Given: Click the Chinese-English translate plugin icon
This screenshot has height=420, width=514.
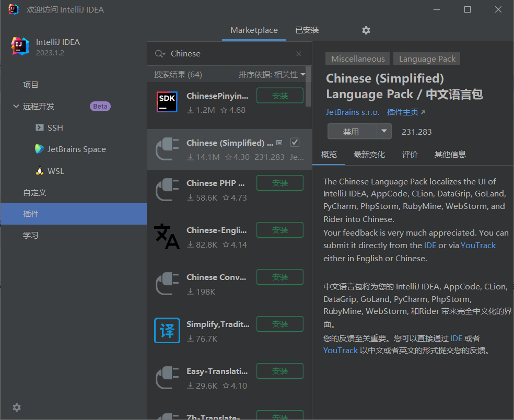Looking at the screenshot, I should pos(167,237).
